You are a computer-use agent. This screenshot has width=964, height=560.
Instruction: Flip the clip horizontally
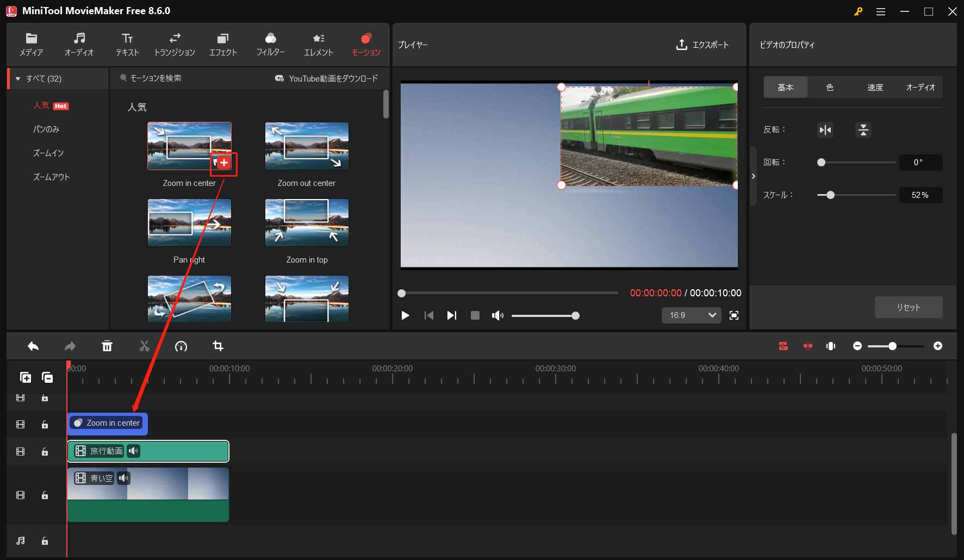pyautogui.click(x=825, y=130)
